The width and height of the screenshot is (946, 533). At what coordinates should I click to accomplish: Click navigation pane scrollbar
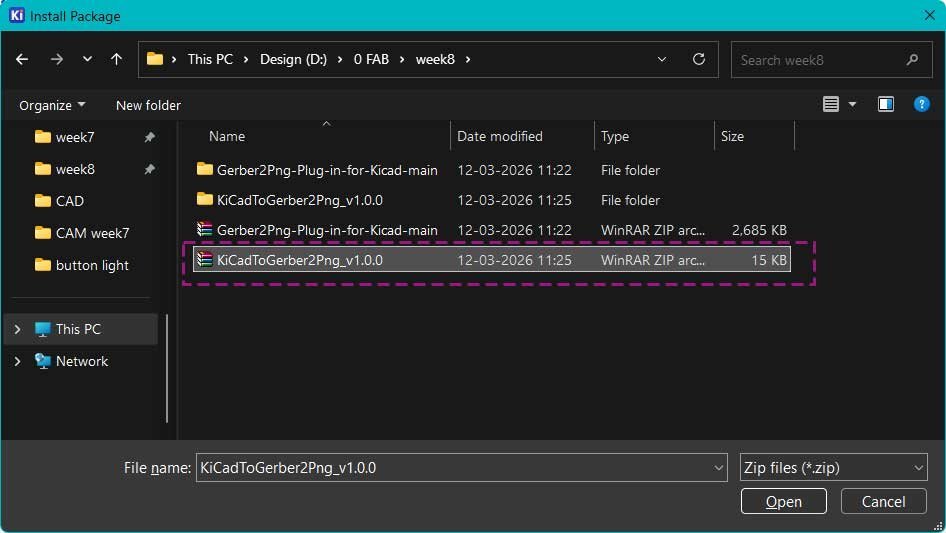[167, 368]
